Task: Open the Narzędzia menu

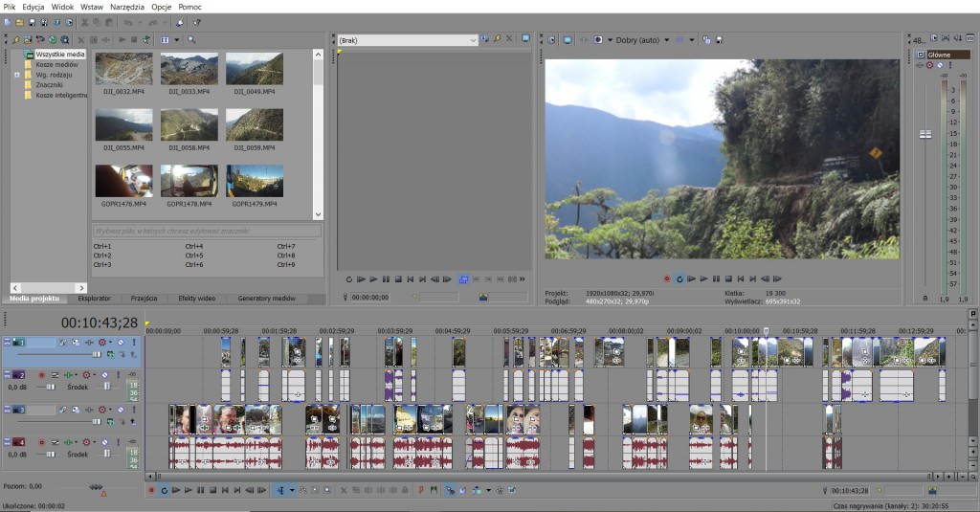Action: [x=127, y=7]
